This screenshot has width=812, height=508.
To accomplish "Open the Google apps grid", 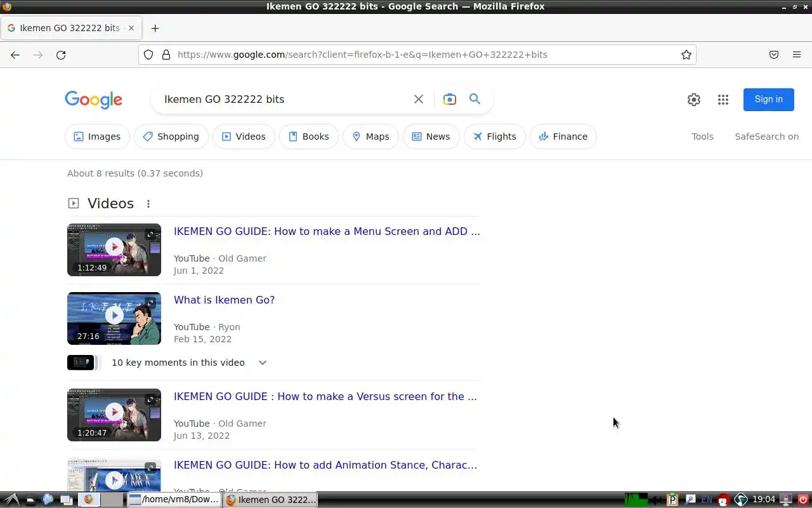I will pyautogui.click(x=723, y=100).
